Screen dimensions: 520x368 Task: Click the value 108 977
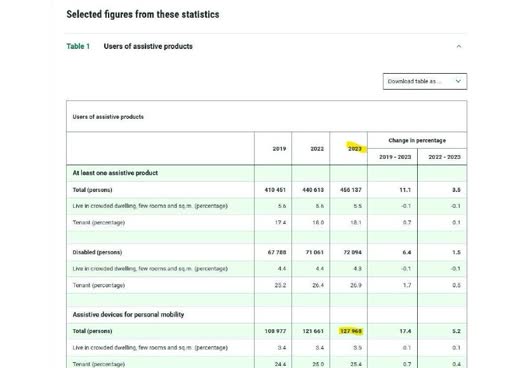coord(275,331)
